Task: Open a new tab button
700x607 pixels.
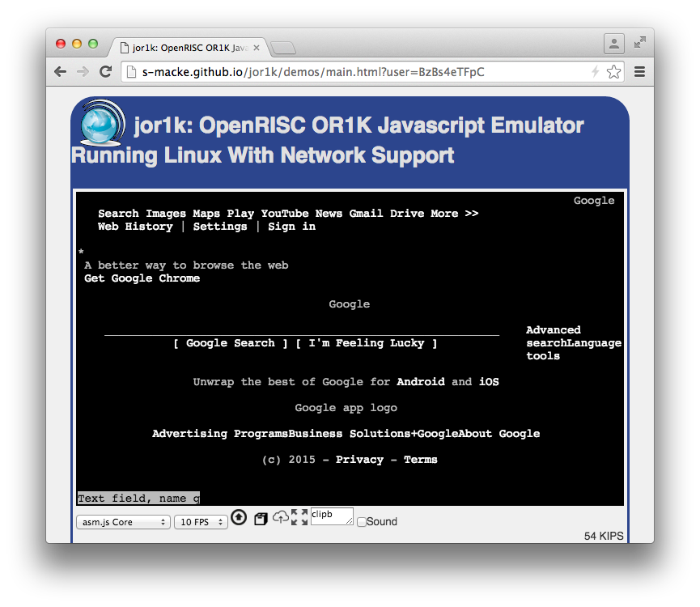Action: [x=283, y=48]
